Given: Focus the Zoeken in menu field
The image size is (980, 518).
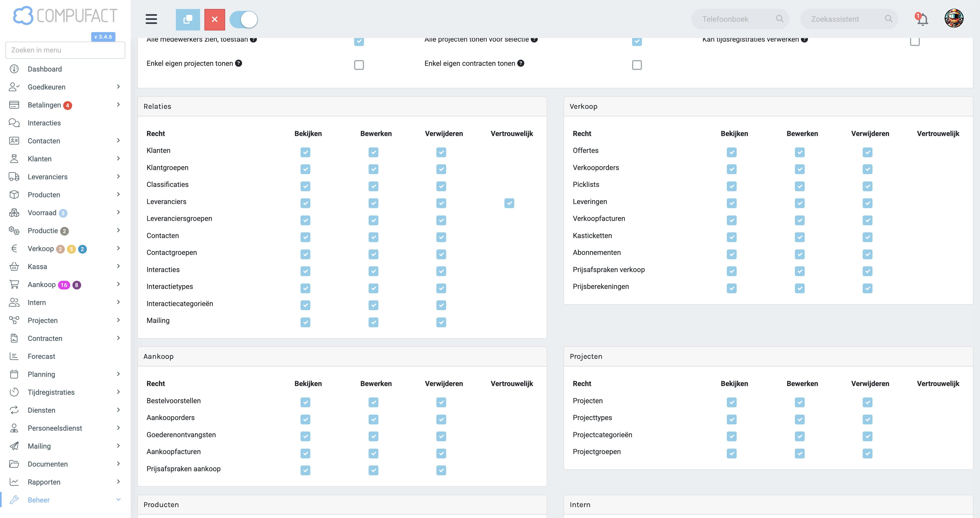Looking at the screenshot, I should point(65,50).
